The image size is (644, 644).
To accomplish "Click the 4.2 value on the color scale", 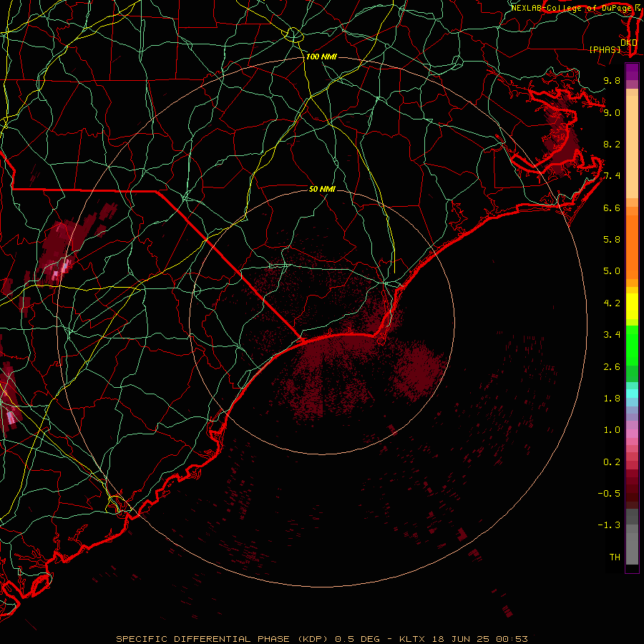I will (612, 303).
